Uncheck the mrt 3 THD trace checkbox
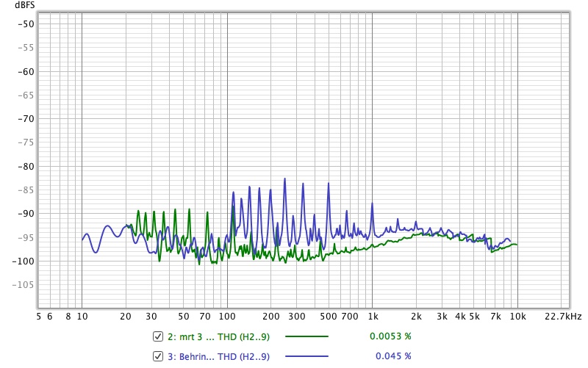588x368 pixels. coord(158,336)
